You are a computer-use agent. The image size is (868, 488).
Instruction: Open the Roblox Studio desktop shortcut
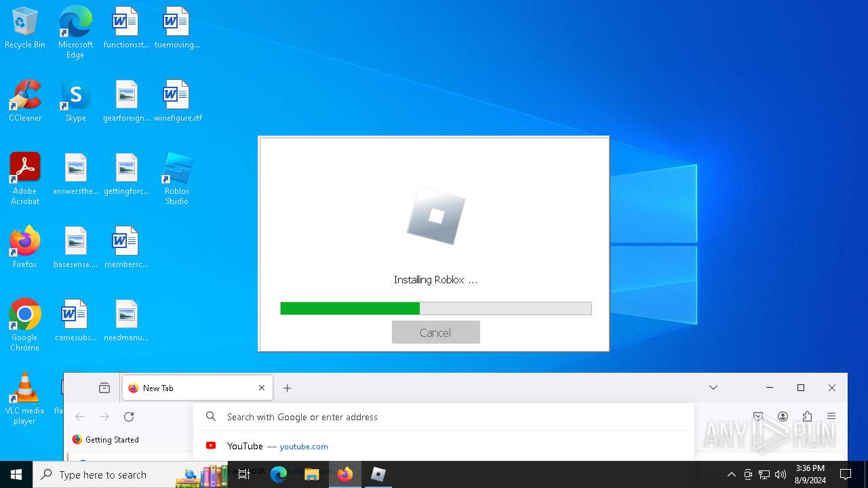[177, 179]
